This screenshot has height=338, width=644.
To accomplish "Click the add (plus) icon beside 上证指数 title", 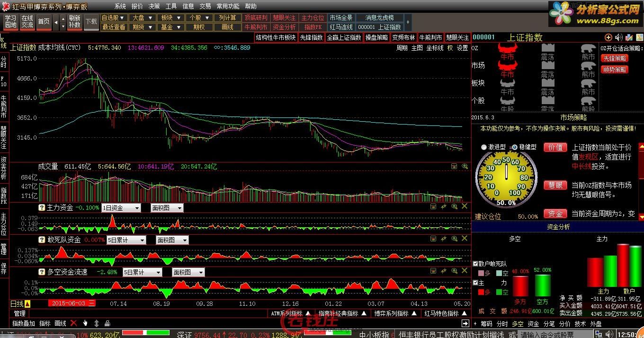I will (608, 37).
